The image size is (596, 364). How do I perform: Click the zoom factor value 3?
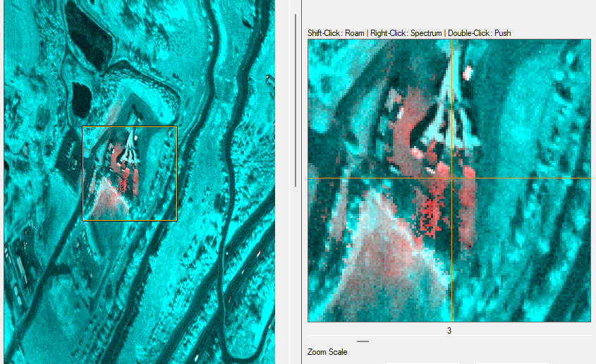point(449,330)
